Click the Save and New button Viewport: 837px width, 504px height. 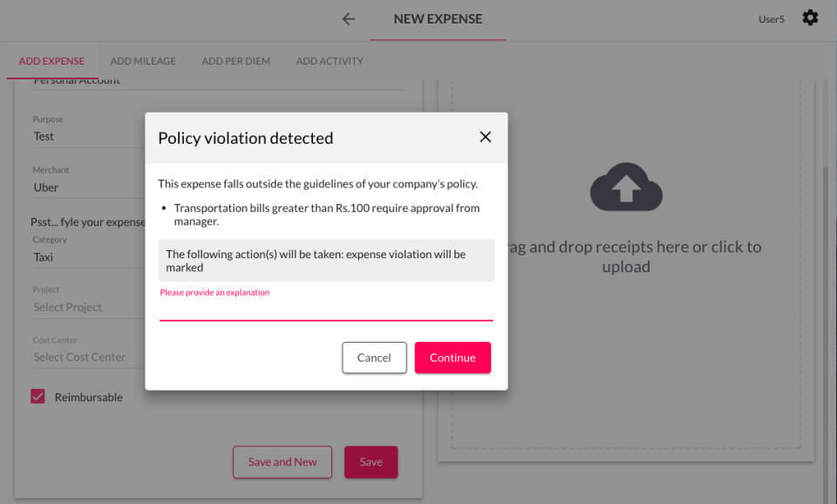pos(282,462)
